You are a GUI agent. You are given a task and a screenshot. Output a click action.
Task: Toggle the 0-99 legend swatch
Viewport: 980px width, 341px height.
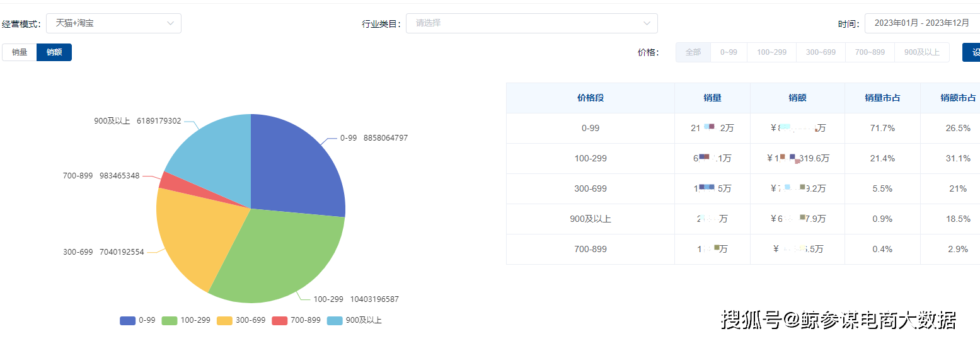click(x=128, y=321)
